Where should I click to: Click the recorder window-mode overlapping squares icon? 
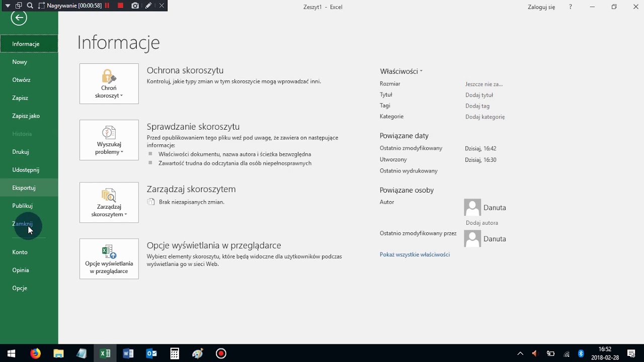click(x=19, y=6)
